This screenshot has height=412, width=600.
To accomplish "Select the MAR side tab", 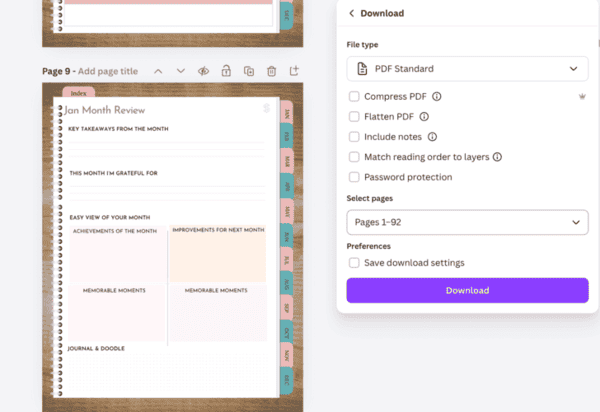I will click(287, 161).
